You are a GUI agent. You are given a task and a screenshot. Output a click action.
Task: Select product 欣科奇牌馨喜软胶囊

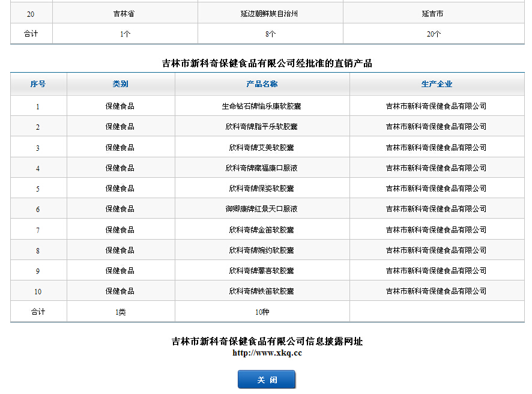(x=262, y=270)
